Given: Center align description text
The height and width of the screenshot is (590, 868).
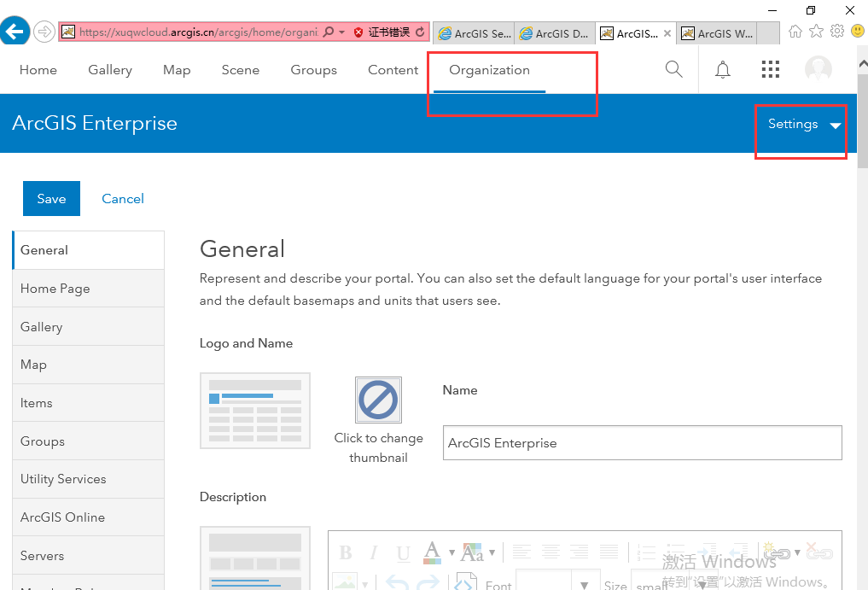Looking at the screenshot, I should [x=551, y=552].
